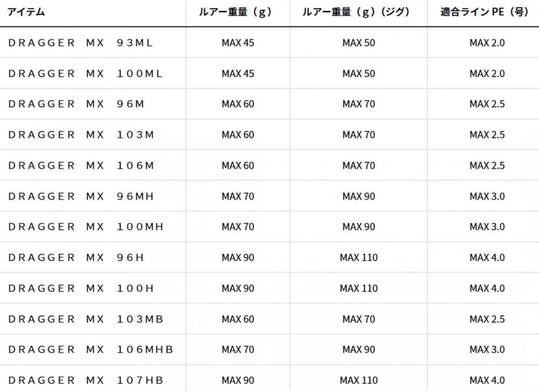Select the DRAGGER MX 106M item name

point(81,166)
